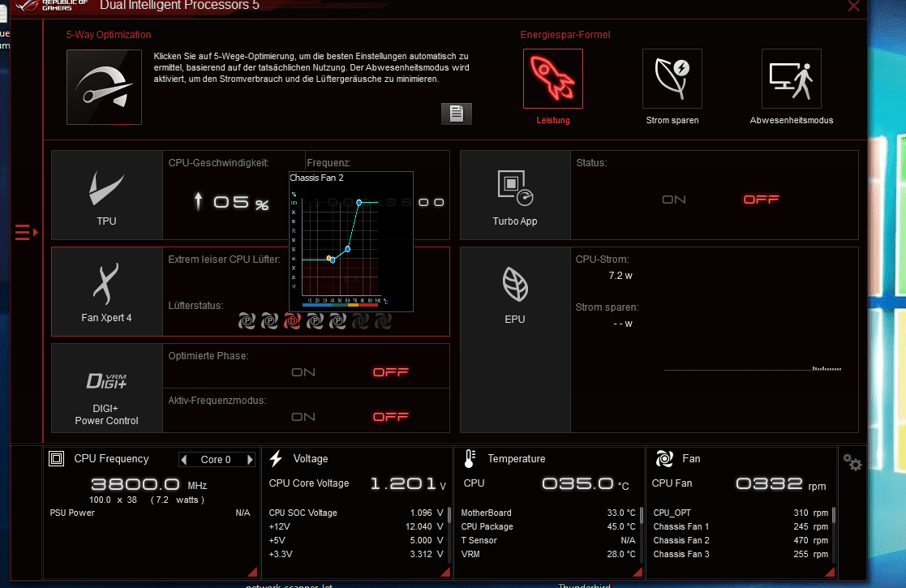The image size is (906, 588).
Task: Select the Leistung rocket profile
Action: pos(553,79)
